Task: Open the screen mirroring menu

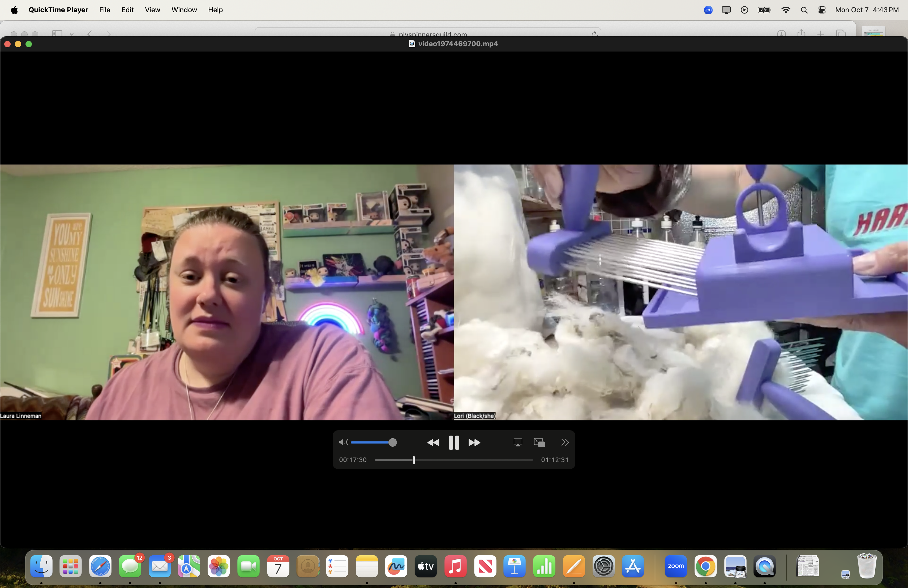Action: coord(726,10)
